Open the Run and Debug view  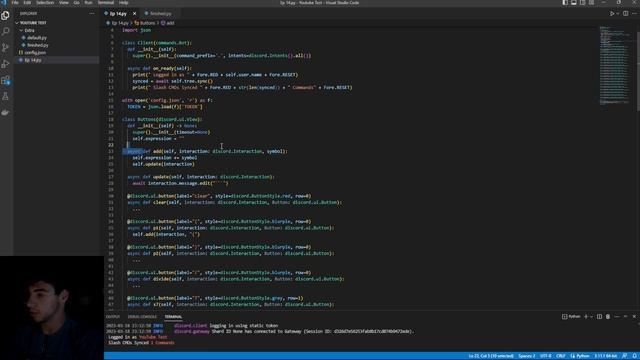coord(5,64)
